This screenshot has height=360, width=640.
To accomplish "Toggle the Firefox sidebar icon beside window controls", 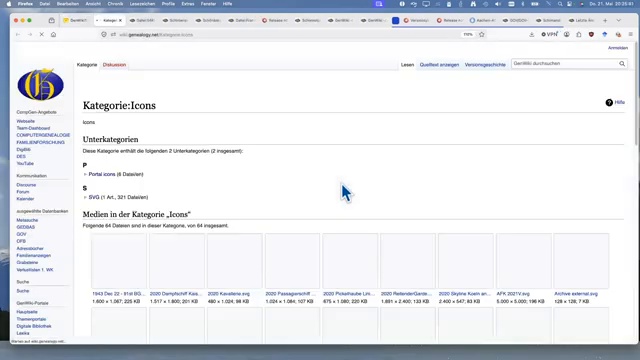I will [51, 20].
